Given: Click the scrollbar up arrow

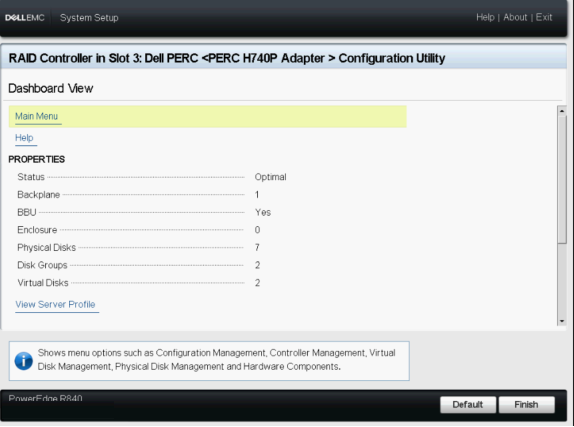Looking at the screenshot, I should point(562,110).
